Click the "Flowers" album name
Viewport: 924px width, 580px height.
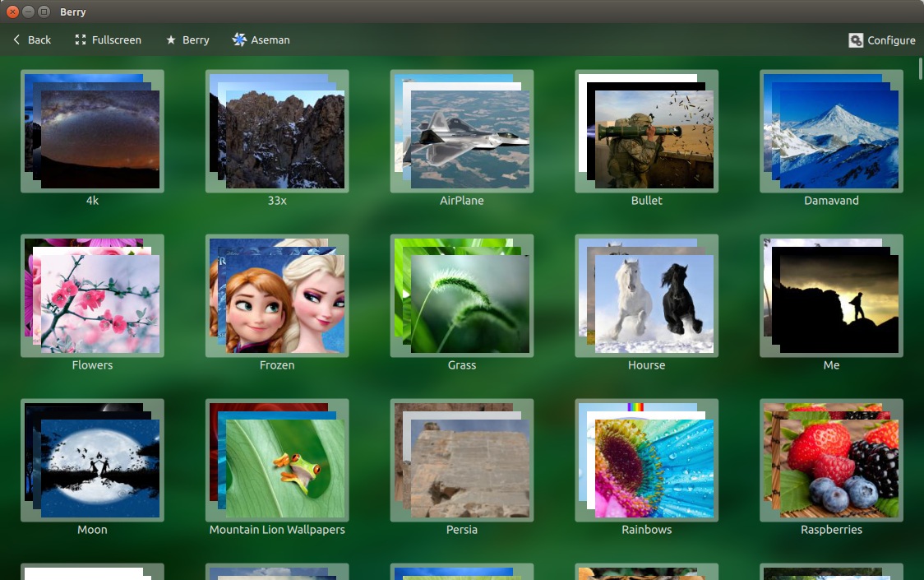tap(93, 365)
